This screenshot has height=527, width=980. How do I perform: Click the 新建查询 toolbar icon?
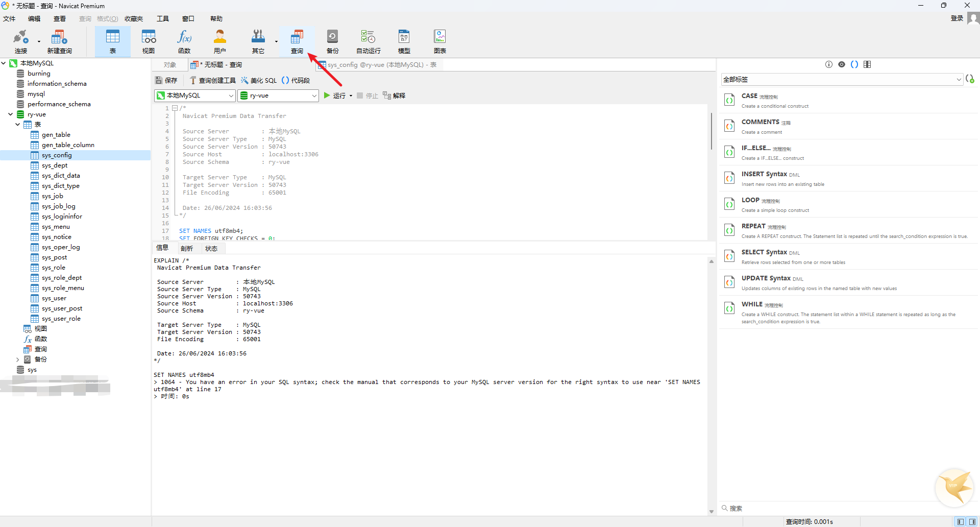coord(59,42)
